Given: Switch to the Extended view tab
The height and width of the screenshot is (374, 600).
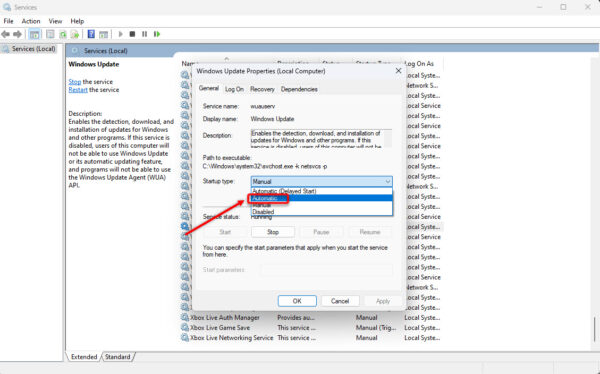Looking at the screenshot, I should click(84, 357).
